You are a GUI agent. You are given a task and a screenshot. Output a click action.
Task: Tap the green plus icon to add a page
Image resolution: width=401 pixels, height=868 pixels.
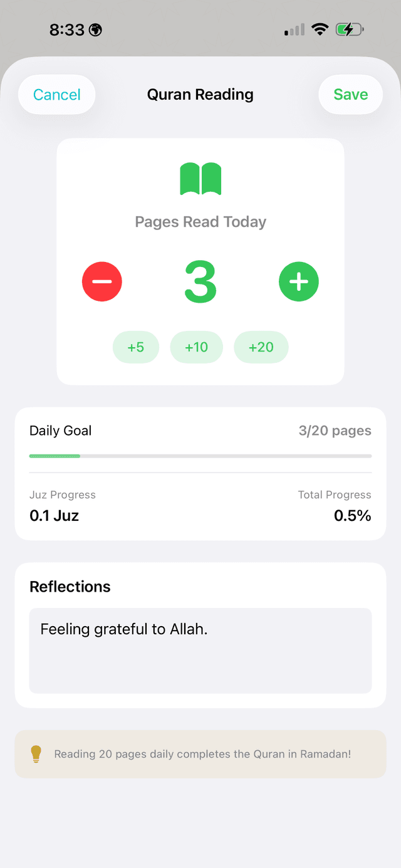click(x=299, y=281)
